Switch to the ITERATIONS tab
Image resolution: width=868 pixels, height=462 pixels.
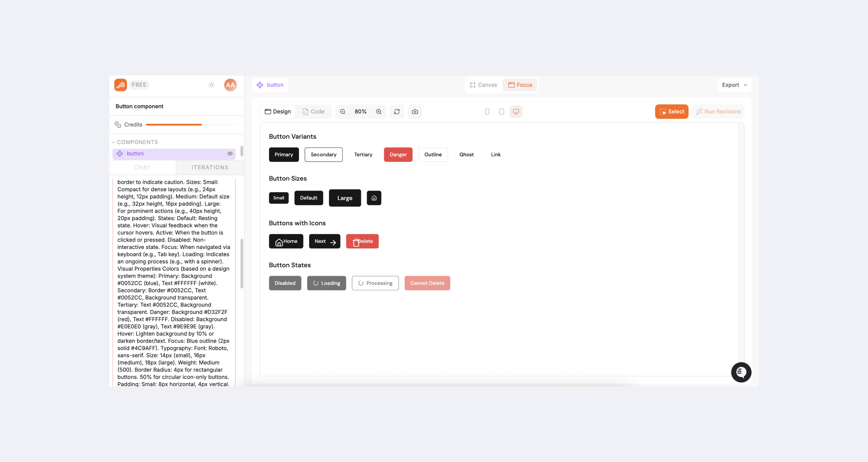point(210,167)
